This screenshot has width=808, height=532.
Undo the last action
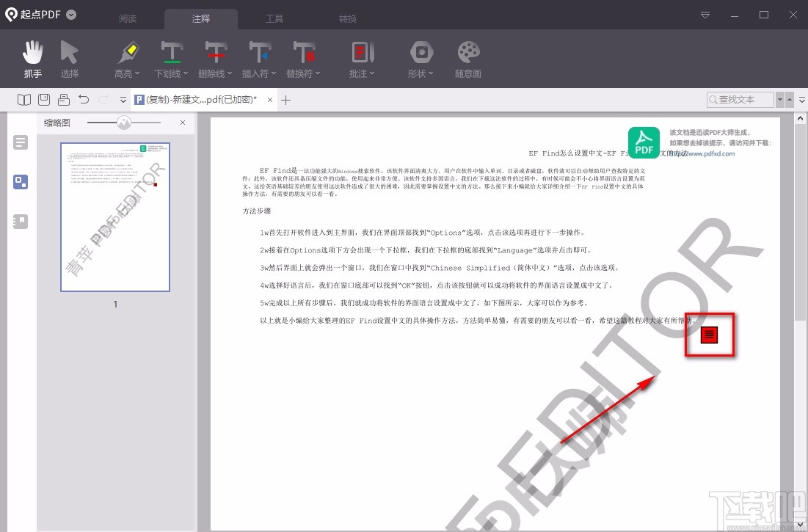(x=84, y=99)
